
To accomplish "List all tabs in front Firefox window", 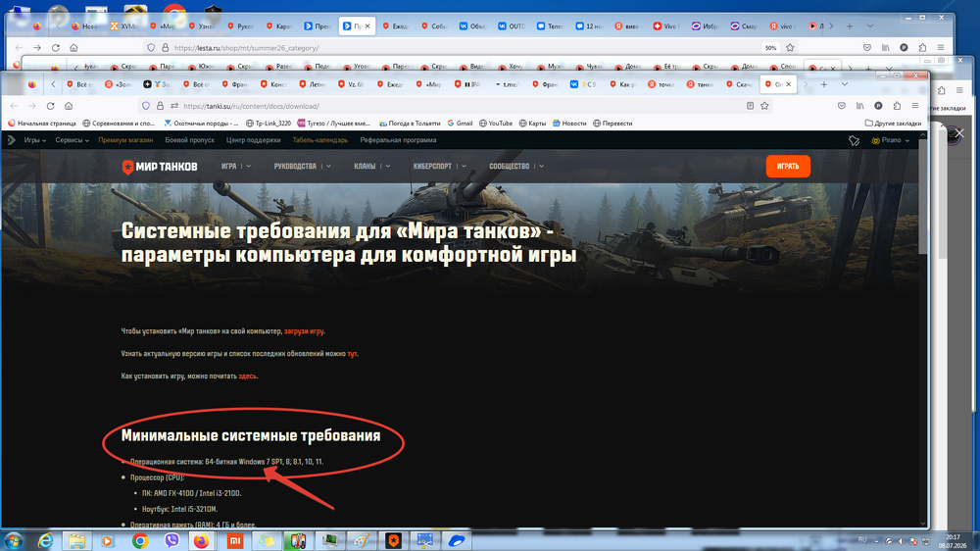I will pyautogui.click(x=845, y=83).
